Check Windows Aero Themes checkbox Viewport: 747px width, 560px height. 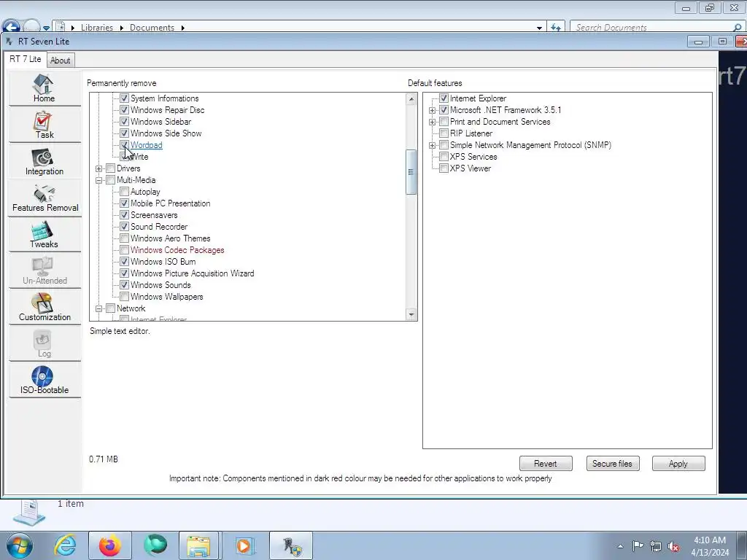click(124, 238)
